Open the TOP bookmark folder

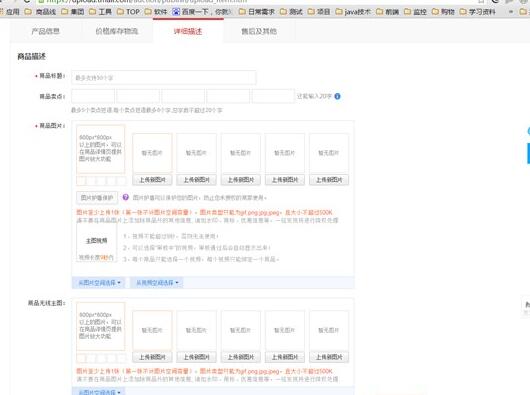128,12
